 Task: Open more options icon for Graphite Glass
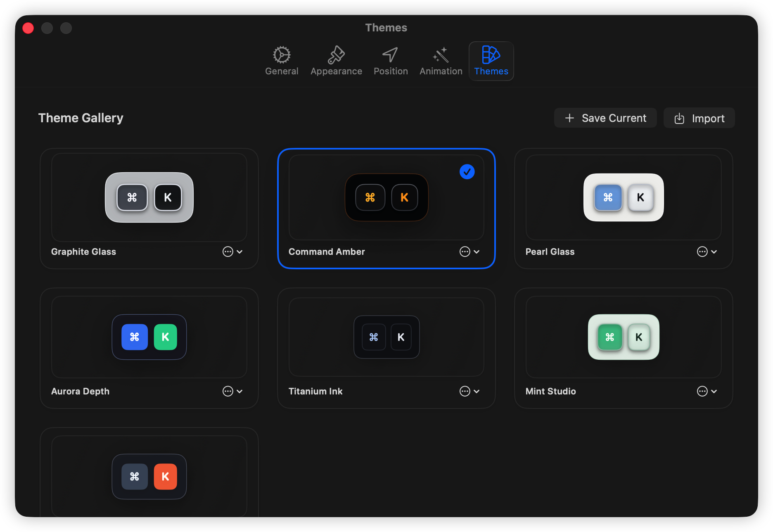[228, 252]
